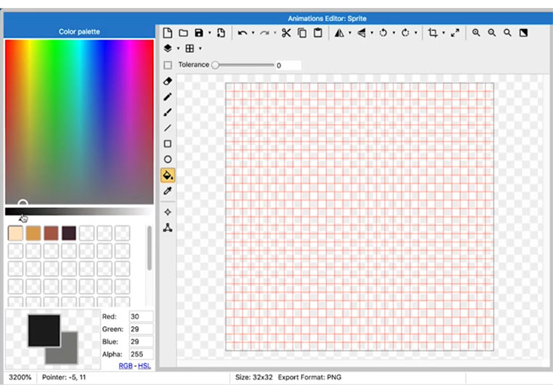Paste from clipboard
The height and width of the screenshot is (392, 553).
click(x=317, y=33)
